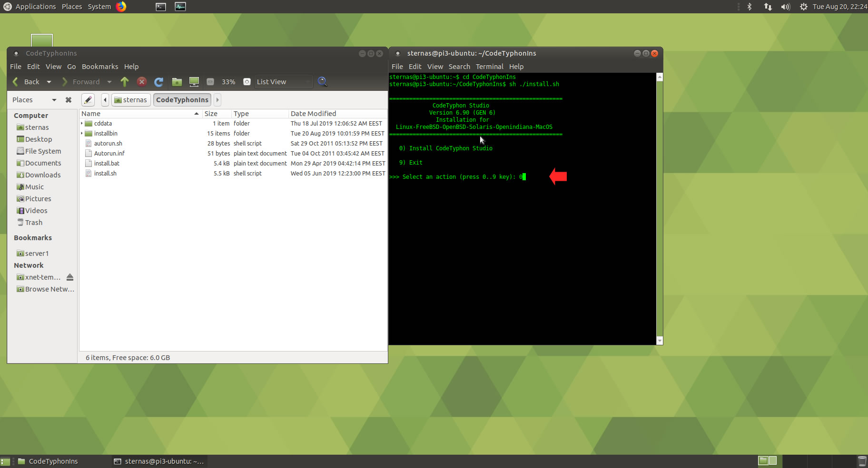Zoom out with the minus icon
The width and height of the screenshot is (868, 468).
coord(210,82)
